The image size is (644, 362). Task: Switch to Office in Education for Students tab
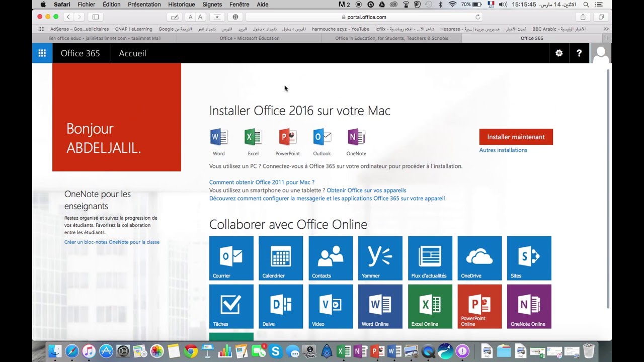(x=392, y=38)
